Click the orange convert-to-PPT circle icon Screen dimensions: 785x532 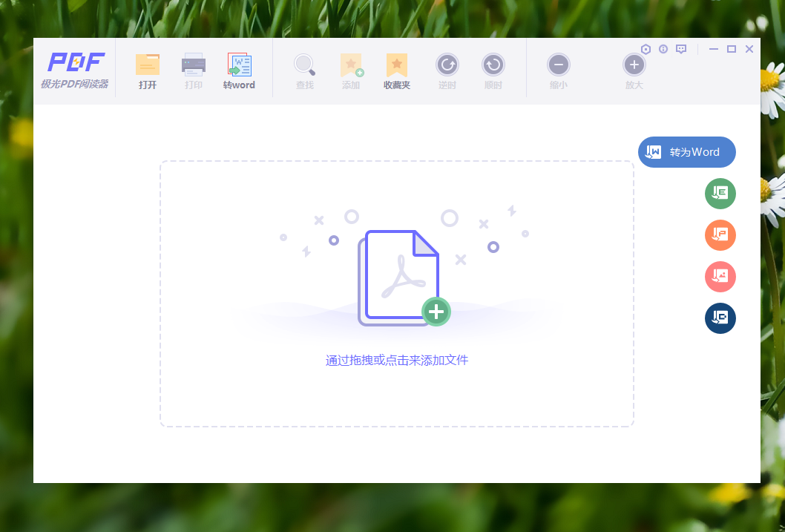(720, 235)
